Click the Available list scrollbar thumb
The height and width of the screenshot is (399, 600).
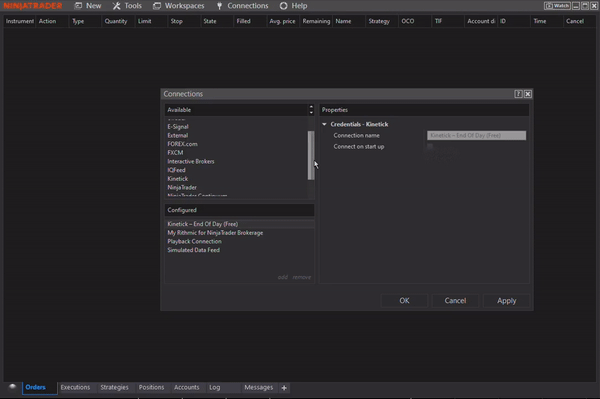311,155
